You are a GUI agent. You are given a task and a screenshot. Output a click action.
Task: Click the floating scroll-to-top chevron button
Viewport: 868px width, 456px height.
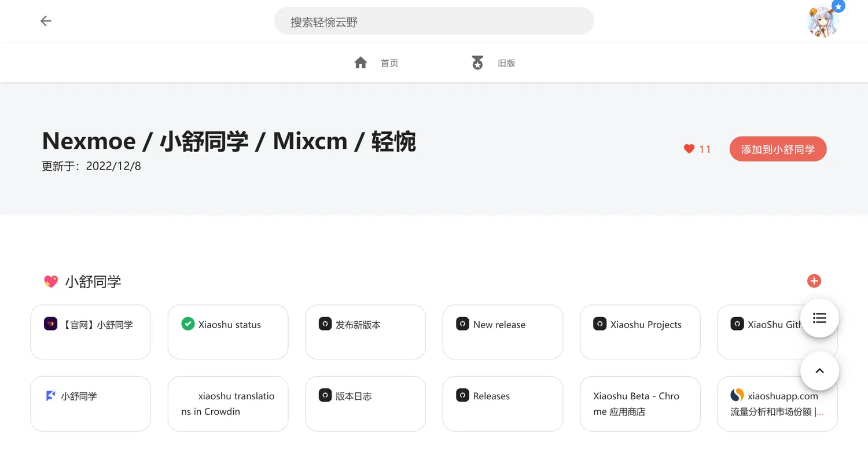pyautogui.click(x=819, y=371)
